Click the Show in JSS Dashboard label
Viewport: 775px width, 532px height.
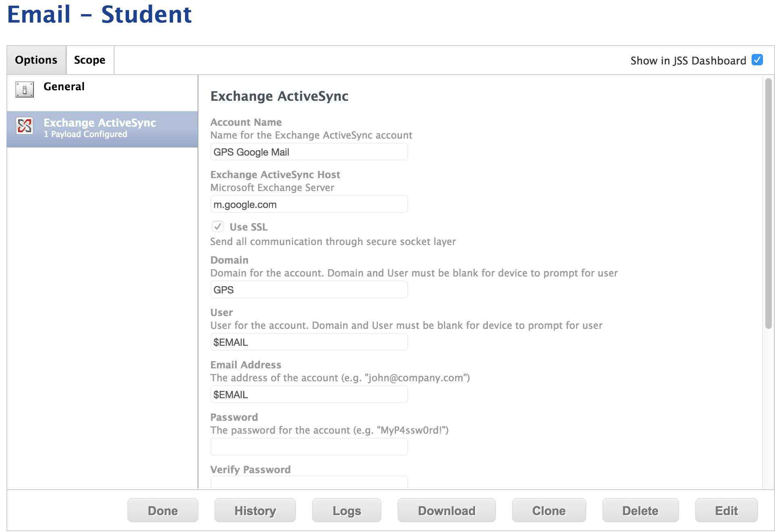688,61
